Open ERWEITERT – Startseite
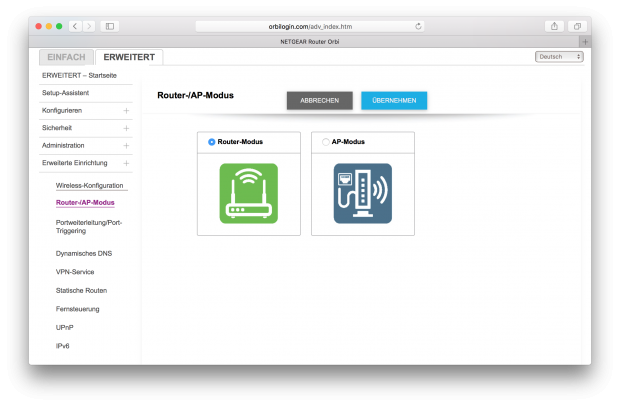Screen dimensions: 620x406 pyautogui.click(x=79, y=76)
